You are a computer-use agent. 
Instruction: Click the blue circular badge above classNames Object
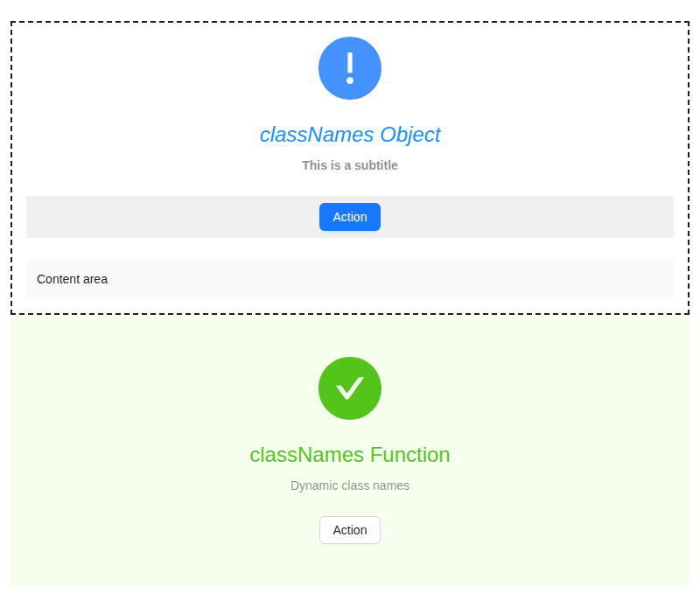350,68
